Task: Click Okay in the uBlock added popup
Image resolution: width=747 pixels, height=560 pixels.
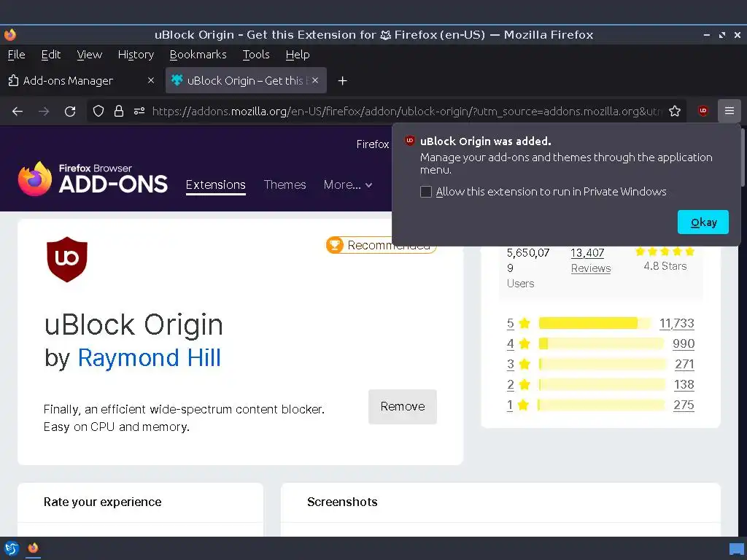Action: [703, 222]
